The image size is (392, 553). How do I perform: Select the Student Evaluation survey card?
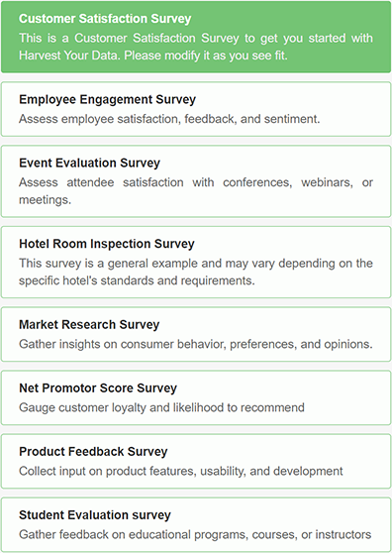196,524
